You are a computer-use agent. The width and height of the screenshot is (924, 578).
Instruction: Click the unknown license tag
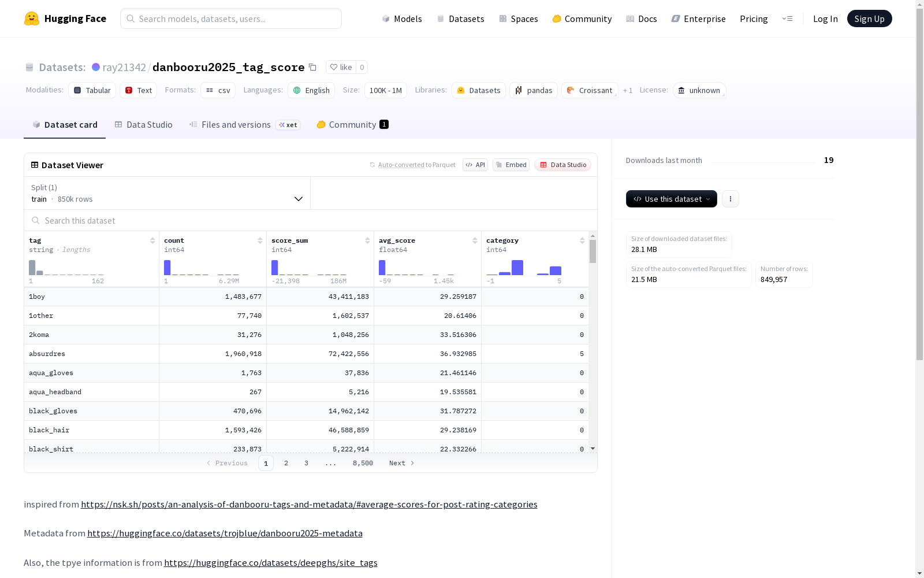click(x=699, y=90)
